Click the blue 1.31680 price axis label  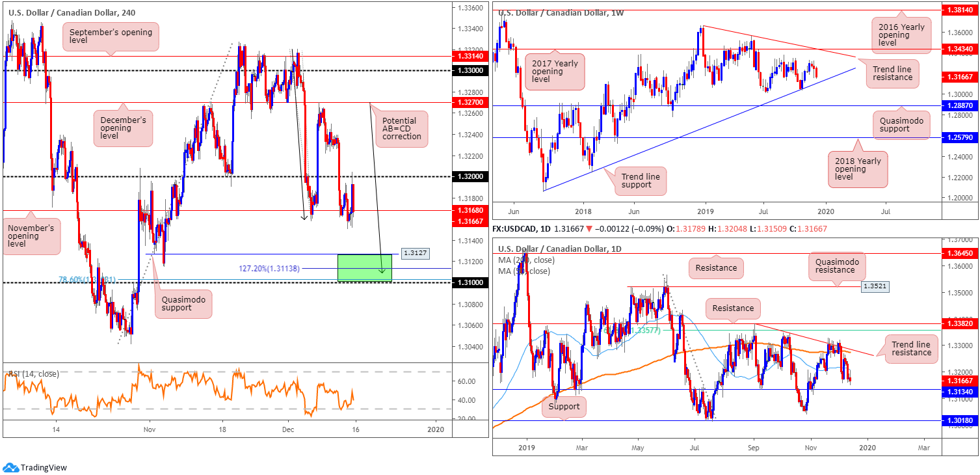coord(470,210)
